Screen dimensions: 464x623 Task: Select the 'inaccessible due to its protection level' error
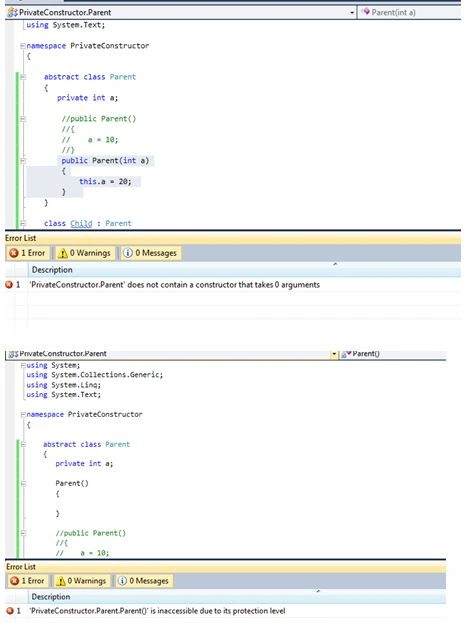(226, 611)
